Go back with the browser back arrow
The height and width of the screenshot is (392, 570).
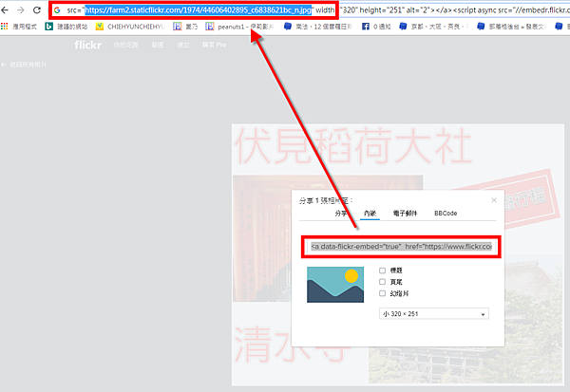(5, 10)
